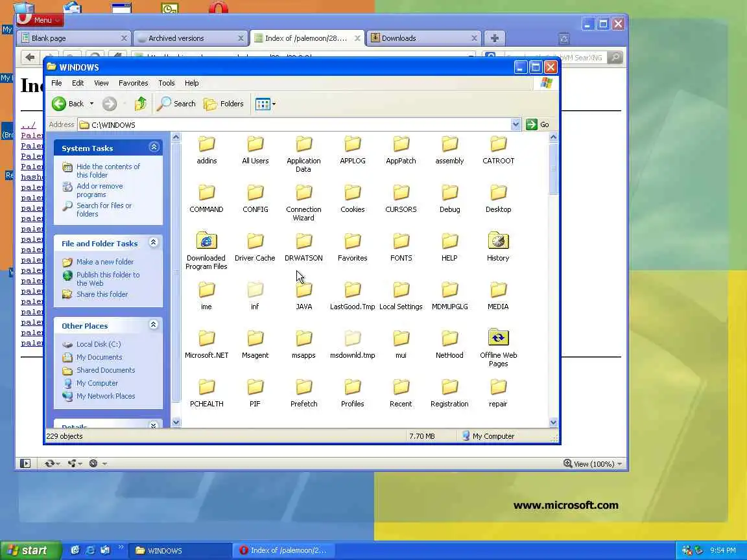Click the Search toolbar button

pos(176,103)
